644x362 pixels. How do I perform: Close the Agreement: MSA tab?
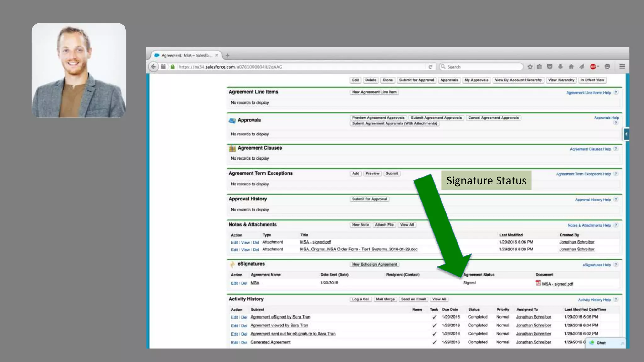217,55
